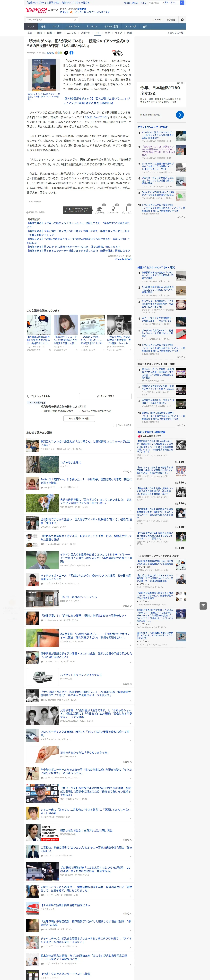Click 記事に関する報告 report link
The width and height of the screenshot is (210, 980).
[35, 212]
